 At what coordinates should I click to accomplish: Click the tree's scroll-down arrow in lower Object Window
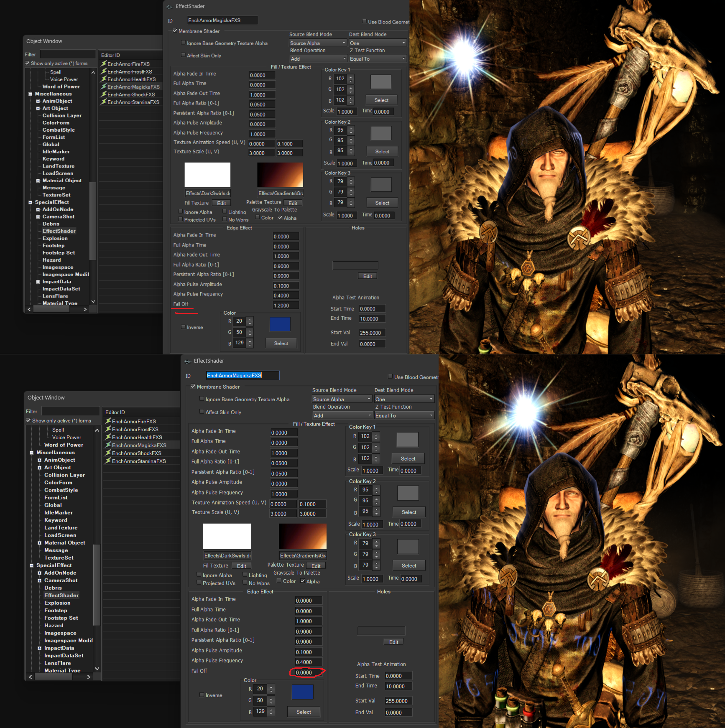pos(97,669)
